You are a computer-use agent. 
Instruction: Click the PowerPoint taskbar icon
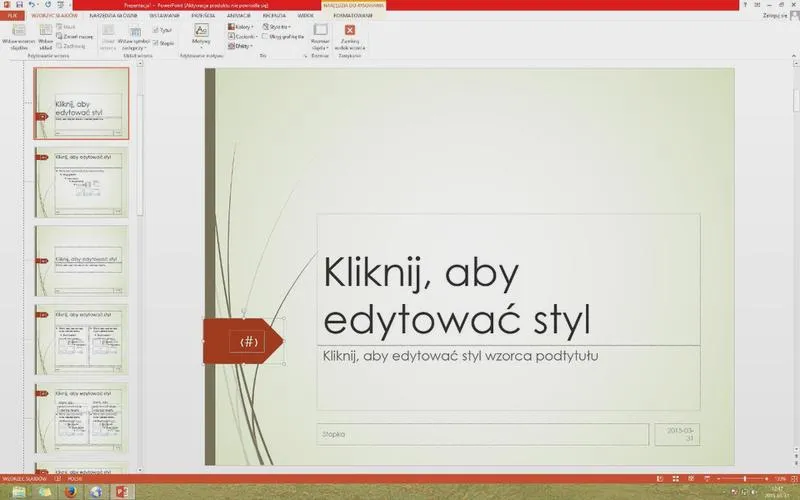point(121,492)
